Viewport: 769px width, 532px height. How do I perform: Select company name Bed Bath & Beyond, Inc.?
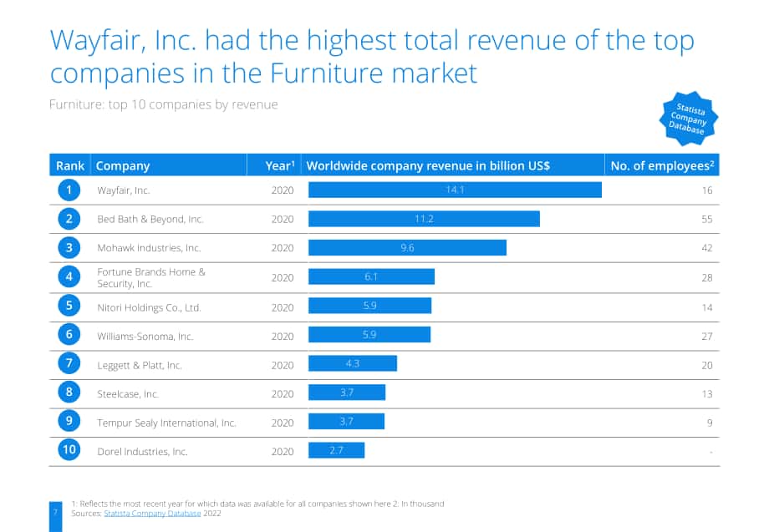click(150, 220)
